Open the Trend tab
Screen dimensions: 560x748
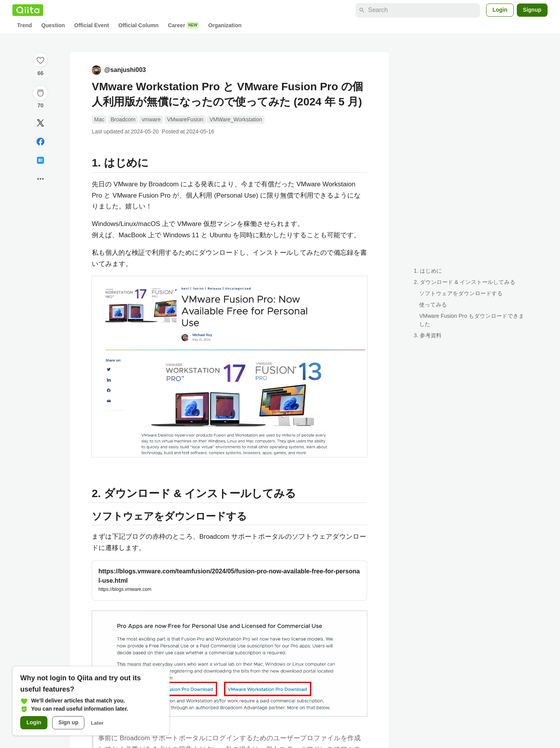click(x=24, y=25)
